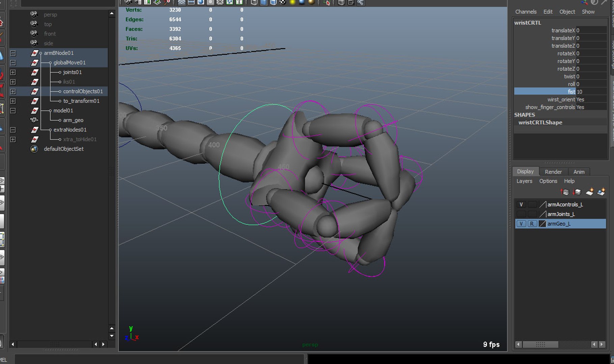Collapse the armBNode01 node
This screenshot has height=364, width=614.
pos(13,53)
